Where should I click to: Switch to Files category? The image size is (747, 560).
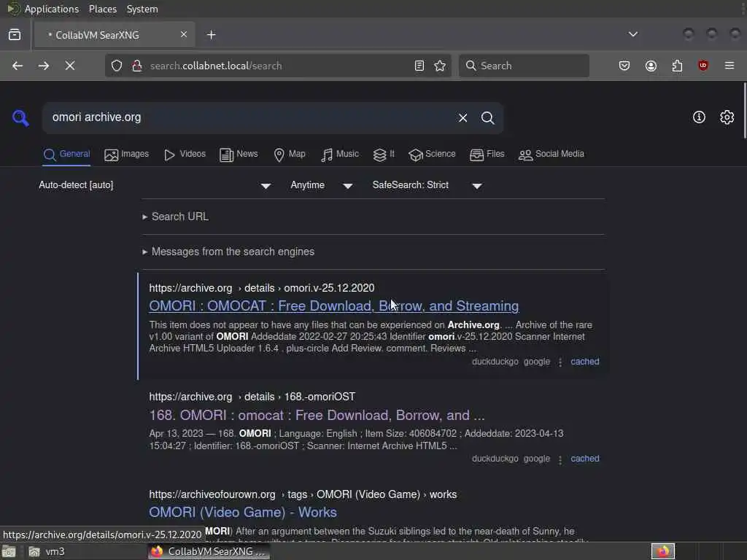click(487, 155)
